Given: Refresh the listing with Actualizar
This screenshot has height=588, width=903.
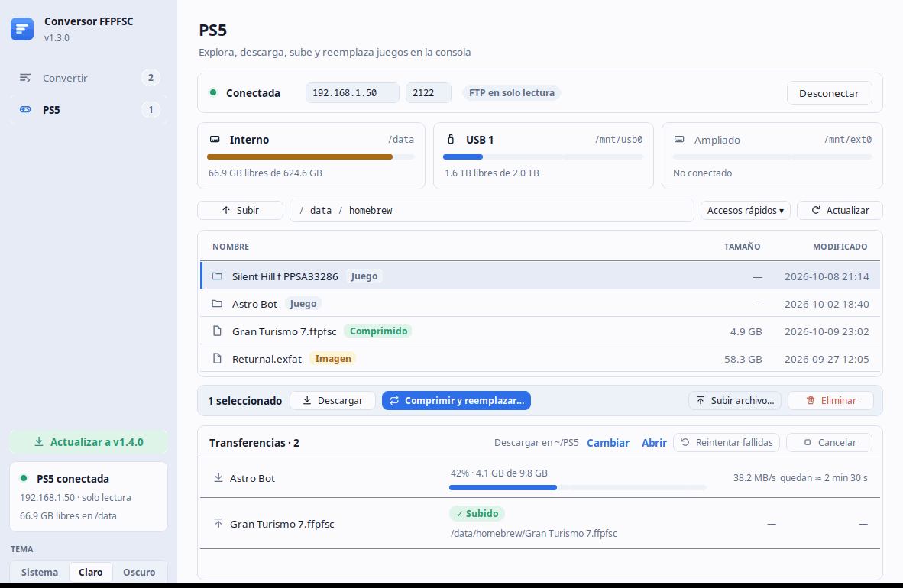Looking at the screenshot, I should tap(840, 210).
